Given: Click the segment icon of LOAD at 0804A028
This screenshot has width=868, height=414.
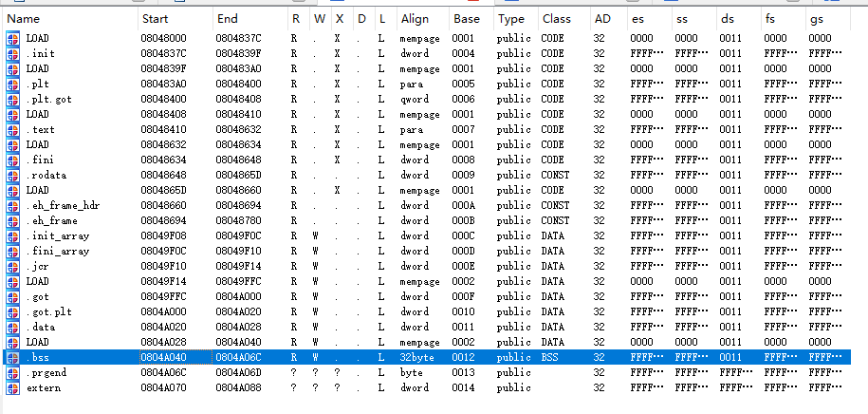Looking at the screenshot, I should click(x=12, y=342).
